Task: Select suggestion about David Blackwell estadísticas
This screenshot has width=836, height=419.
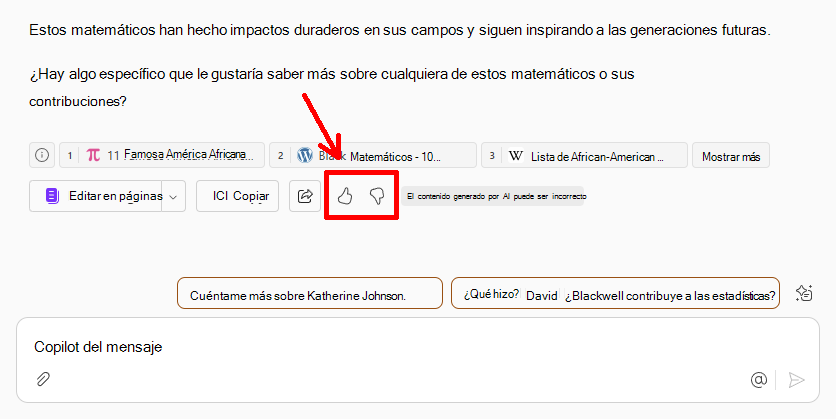Action: (615, 293)
